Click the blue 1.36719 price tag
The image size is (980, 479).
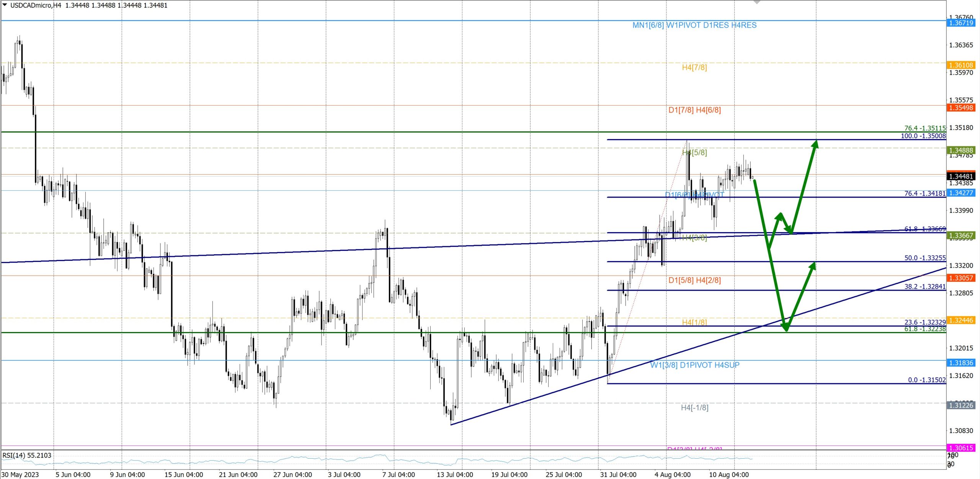(x=960, y=23)
